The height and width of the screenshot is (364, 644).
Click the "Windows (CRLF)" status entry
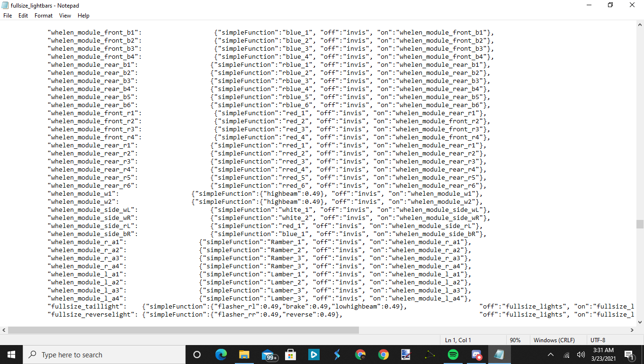point(554,340)
